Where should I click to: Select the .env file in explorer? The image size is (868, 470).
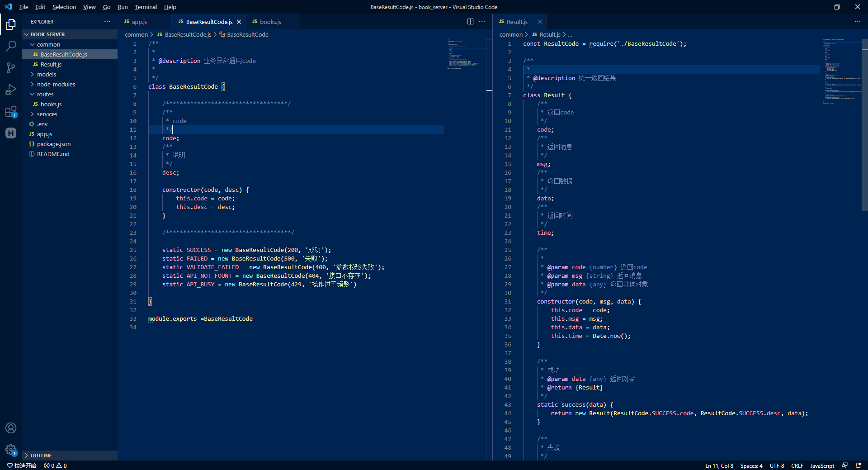click(x=70, y=124)
